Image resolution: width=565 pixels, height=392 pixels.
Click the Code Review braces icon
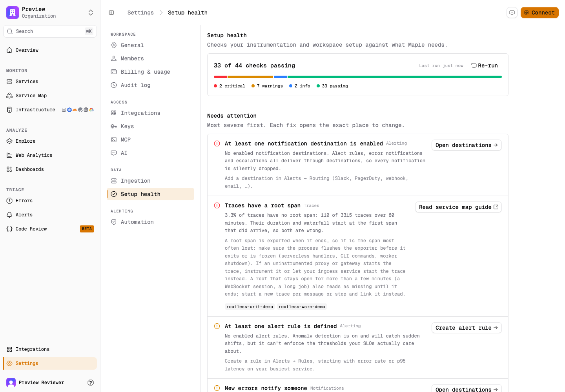9,229
